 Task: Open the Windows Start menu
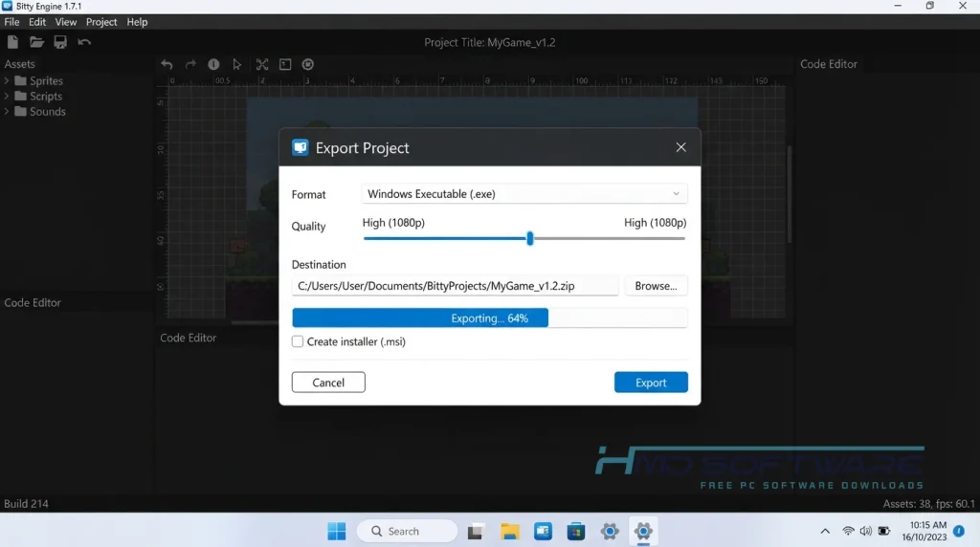click(x=336, y=531)
